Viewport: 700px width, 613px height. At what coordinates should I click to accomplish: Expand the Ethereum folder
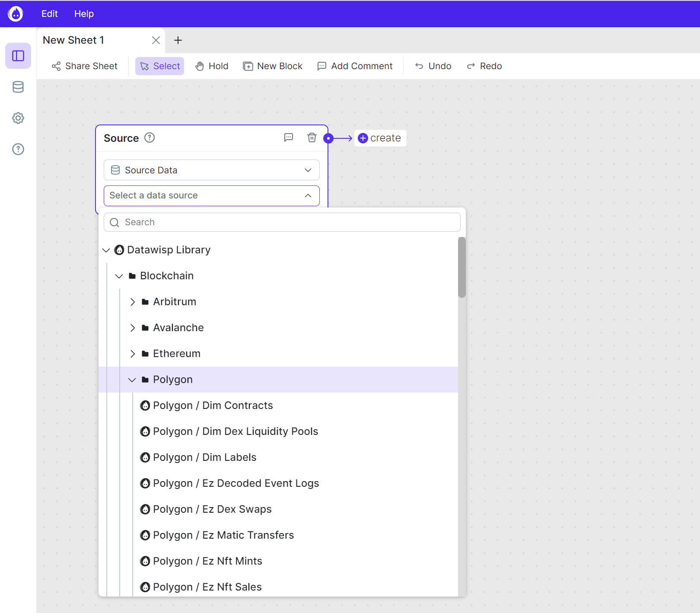click(132, 354)
